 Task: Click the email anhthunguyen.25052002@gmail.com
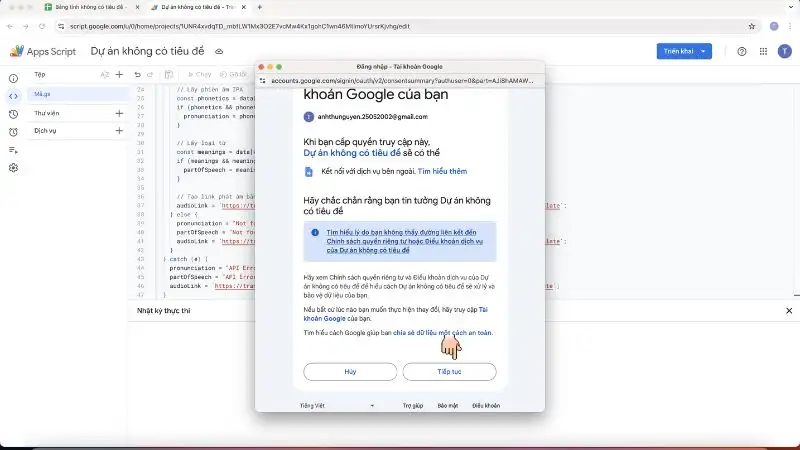click(372, 117)
